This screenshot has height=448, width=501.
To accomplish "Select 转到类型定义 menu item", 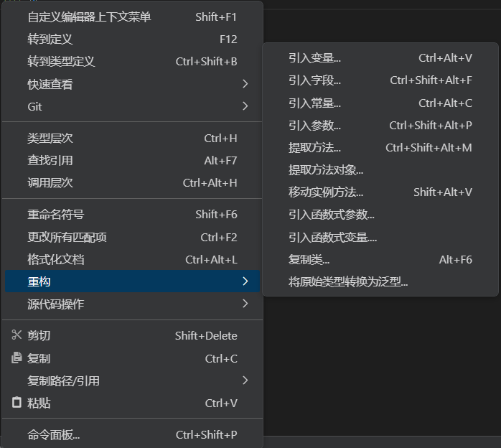I will pos(132,62).
